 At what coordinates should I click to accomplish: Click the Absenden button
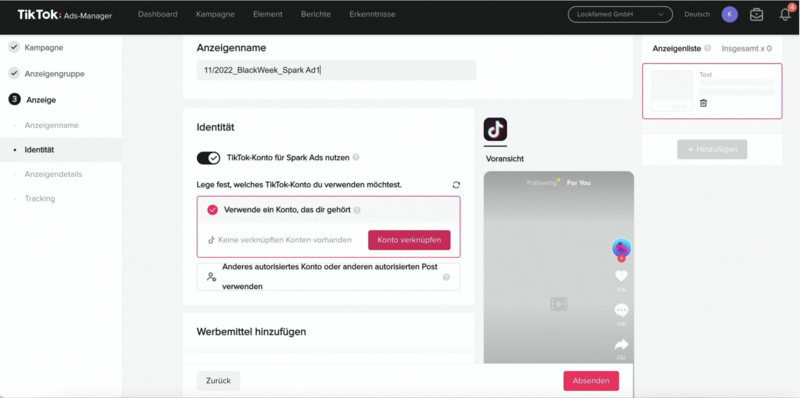[591, 381]
